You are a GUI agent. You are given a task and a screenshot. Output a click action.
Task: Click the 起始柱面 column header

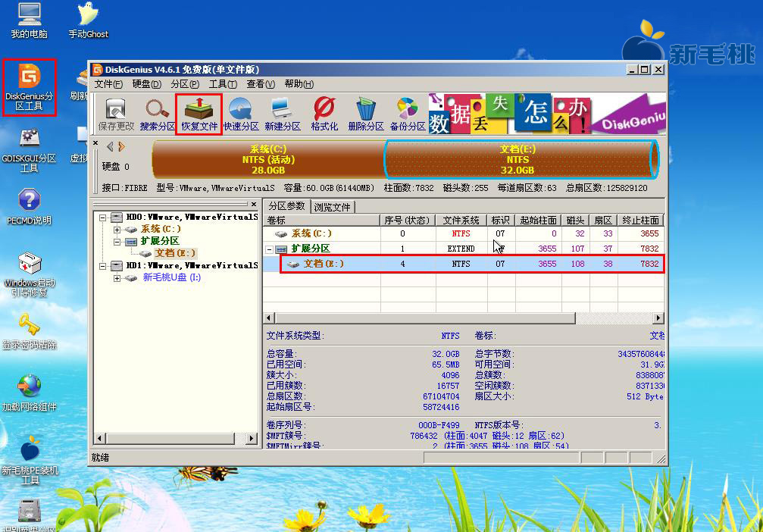tap(538, 221)
